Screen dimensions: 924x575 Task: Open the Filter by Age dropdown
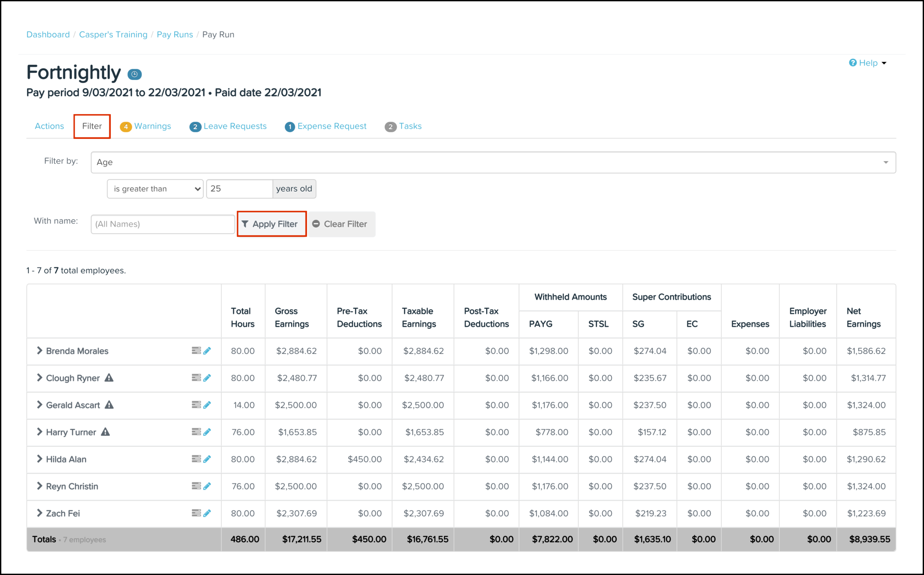point(493,162)
